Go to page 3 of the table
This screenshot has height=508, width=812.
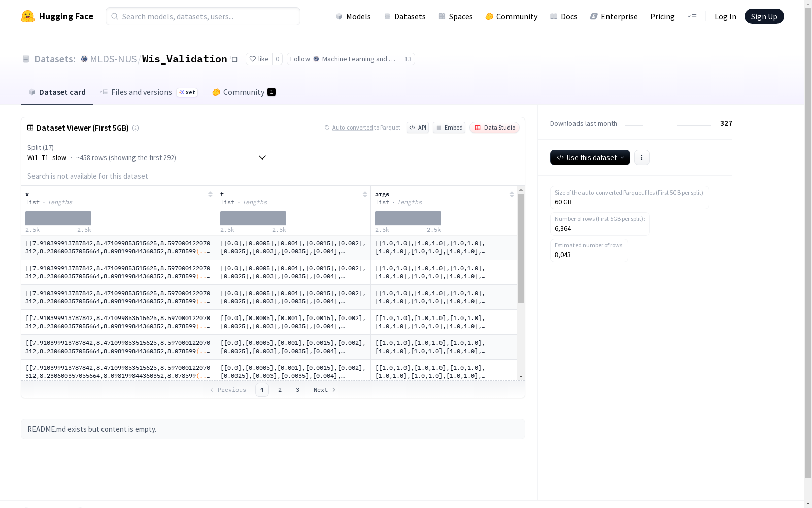tap(297, 390)
